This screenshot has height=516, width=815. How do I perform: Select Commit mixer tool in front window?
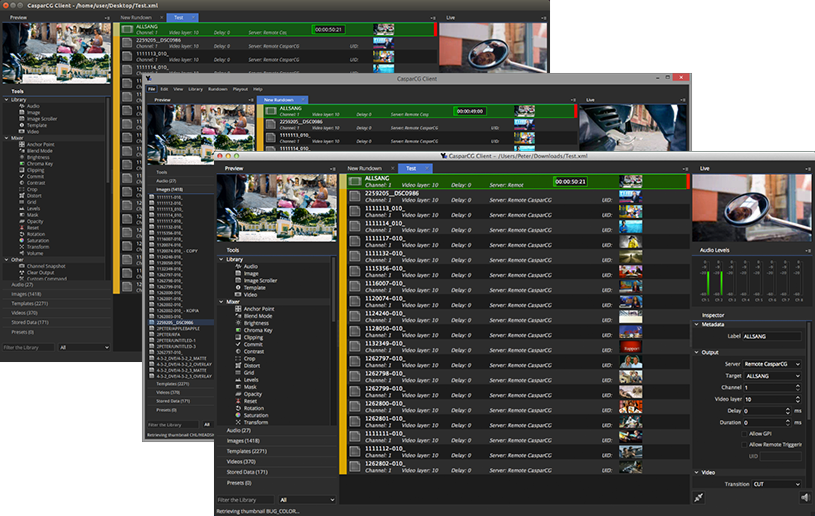(249, 345)
